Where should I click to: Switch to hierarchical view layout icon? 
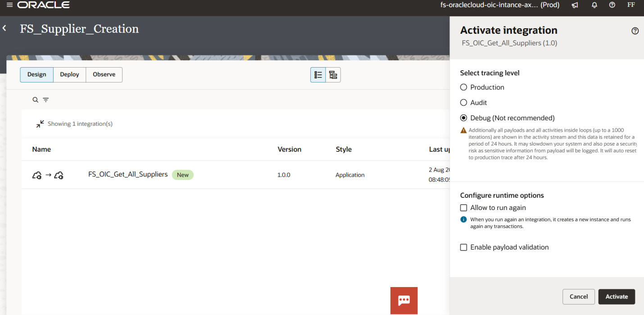pyautogui.click(x=333, y=75)
